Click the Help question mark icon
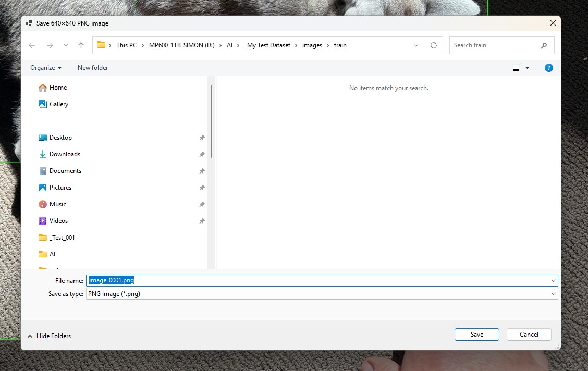Screen dimensions: 588x371 click(x=548, y=67)
